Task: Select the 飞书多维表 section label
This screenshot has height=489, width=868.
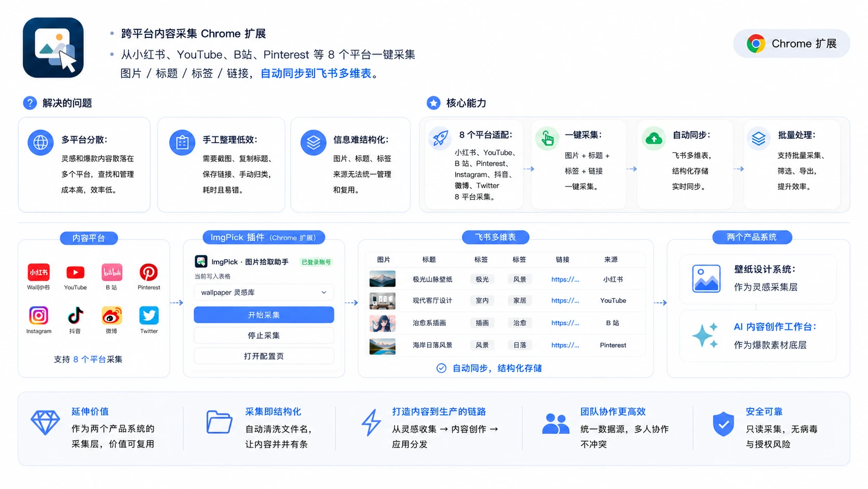Action: point(495,237)
